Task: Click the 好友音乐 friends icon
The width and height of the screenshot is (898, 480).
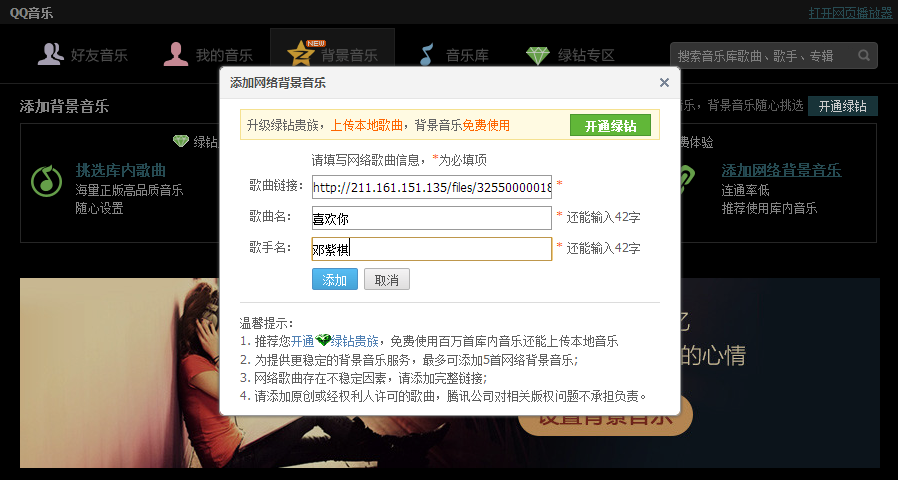Action: click(x=50, y=54)
